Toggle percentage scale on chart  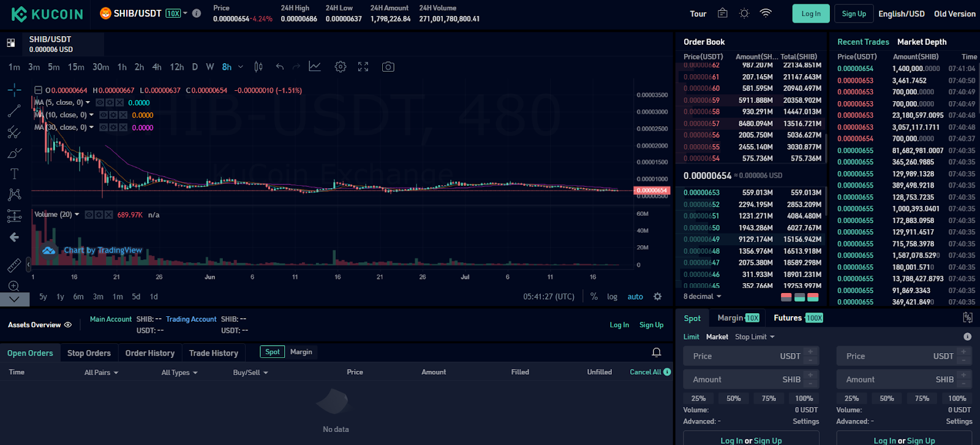pos(594,297)
